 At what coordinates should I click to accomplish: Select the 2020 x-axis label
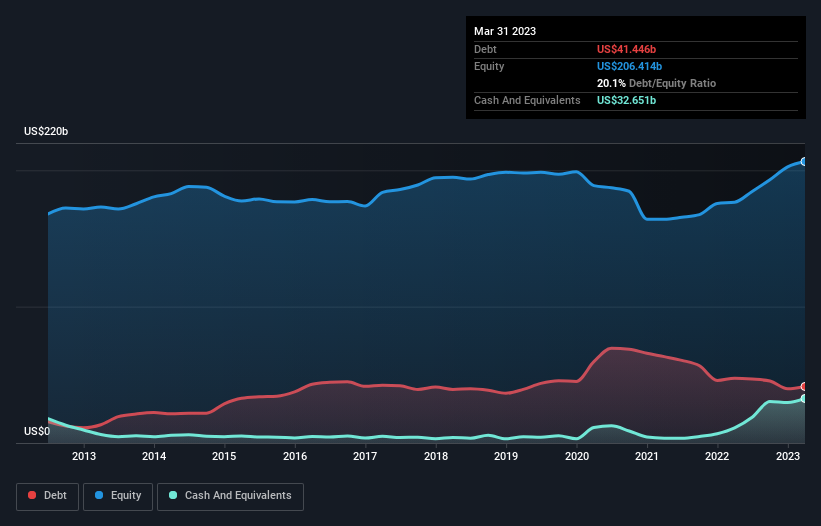576,456
